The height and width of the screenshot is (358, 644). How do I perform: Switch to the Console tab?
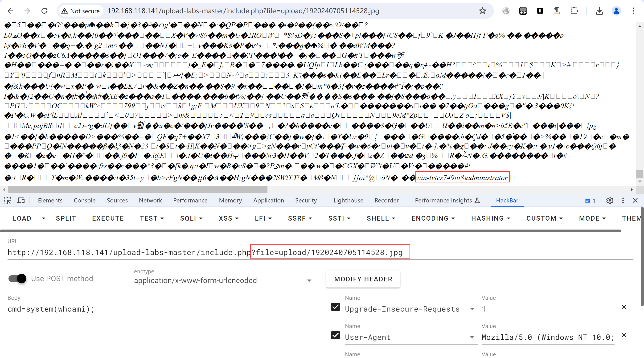point(85,200)
